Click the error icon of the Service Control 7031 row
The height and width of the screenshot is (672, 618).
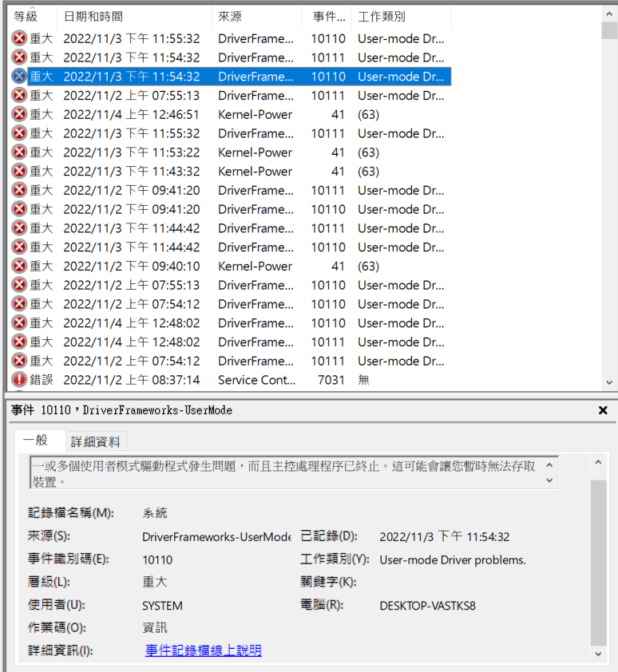19,380
